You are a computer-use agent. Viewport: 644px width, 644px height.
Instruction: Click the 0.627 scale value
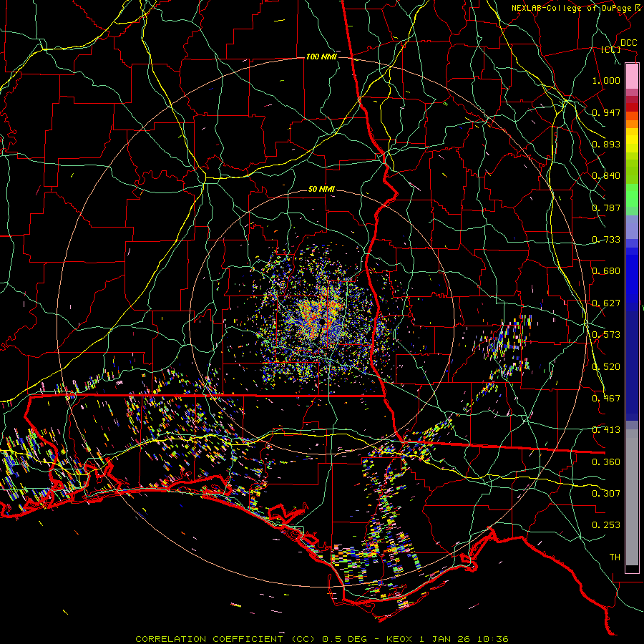tap(606, 303)
